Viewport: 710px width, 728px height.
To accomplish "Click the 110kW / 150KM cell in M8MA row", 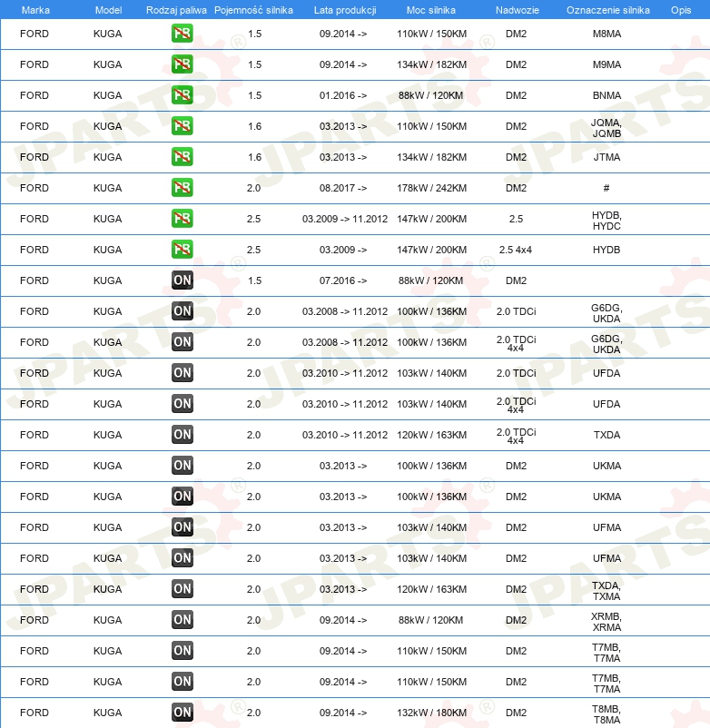I will pyautogui.click(x=431, y=34).
